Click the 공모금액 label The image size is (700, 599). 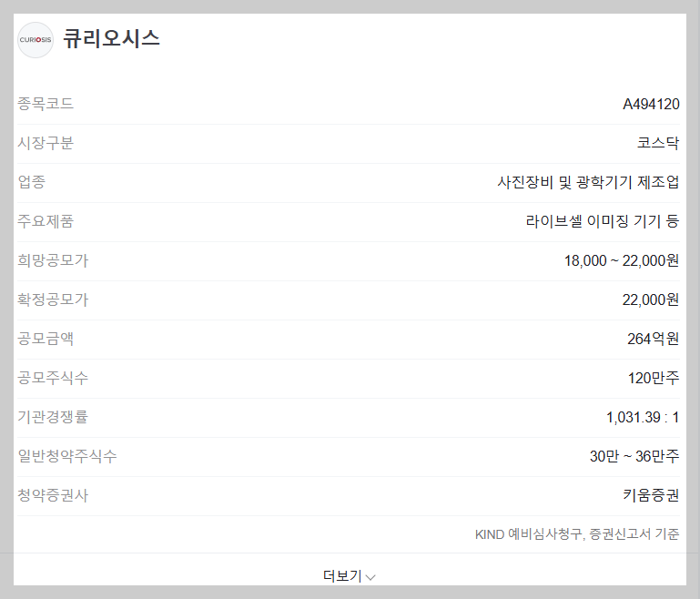(x=46, y=339)
